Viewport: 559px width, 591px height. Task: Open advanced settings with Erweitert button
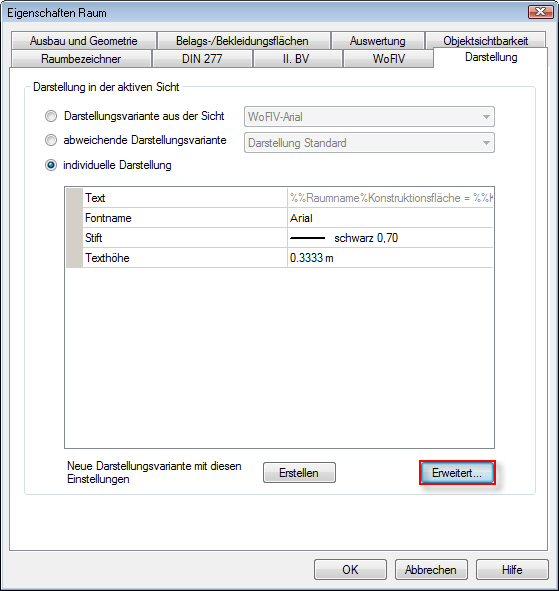457,473
